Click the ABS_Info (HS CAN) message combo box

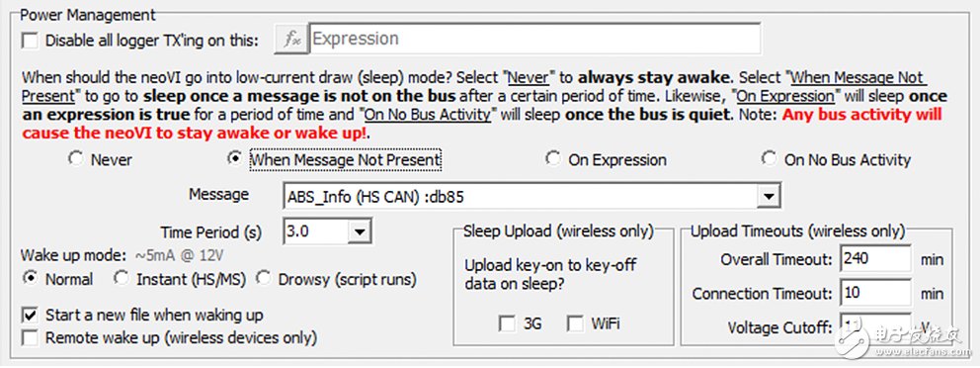click(531, 197)
